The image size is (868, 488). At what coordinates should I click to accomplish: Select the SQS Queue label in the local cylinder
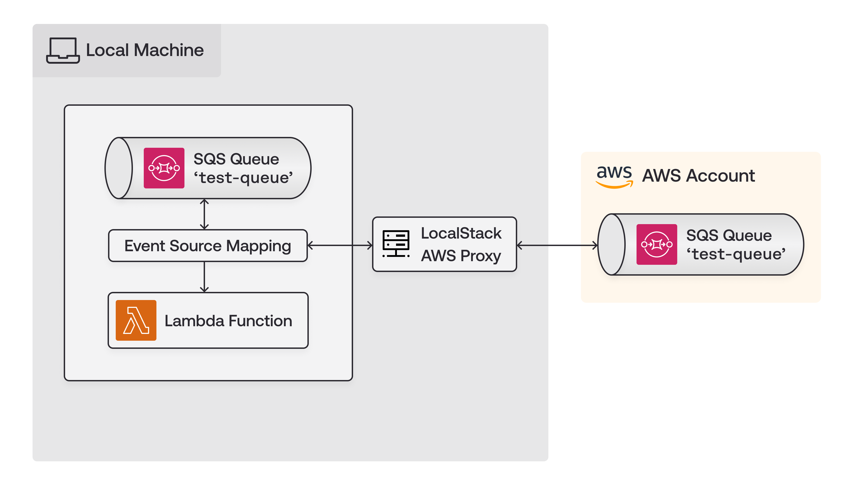pyautogui.click(x=236, y=159)
